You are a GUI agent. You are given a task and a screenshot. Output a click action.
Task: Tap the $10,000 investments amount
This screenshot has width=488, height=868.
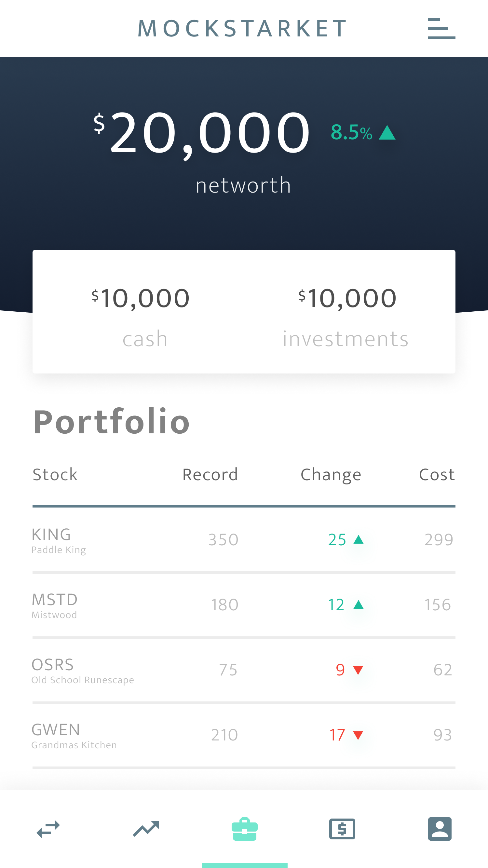(347, 299)
